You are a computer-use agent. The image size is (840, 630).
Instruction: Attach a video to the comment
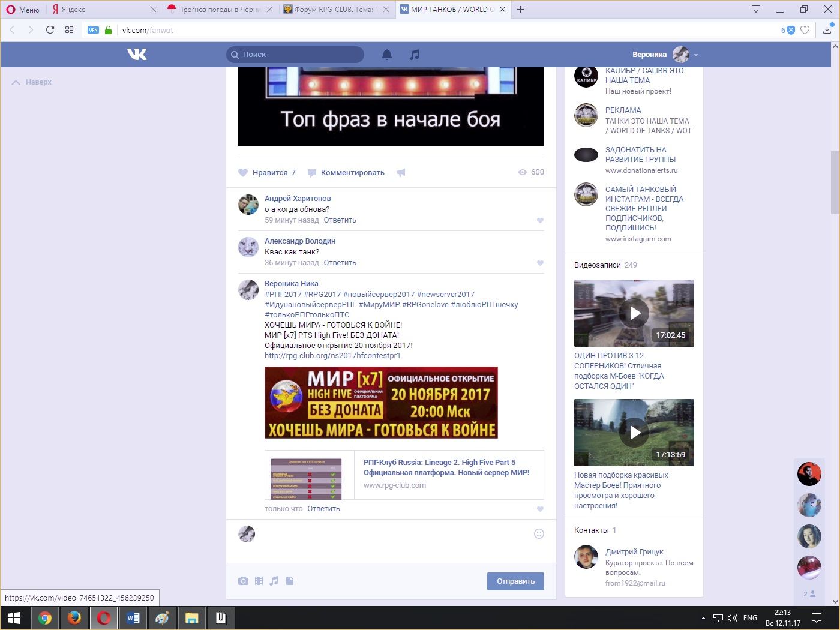pos(259,581)
